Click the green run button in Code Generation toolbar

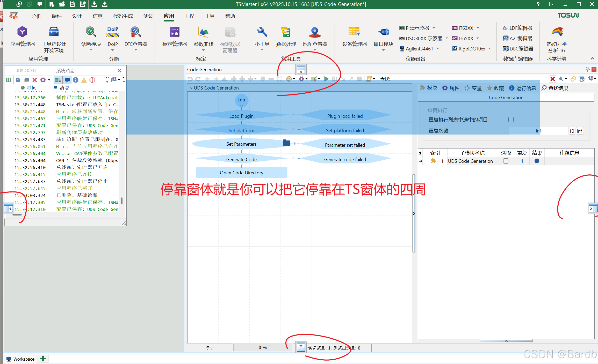click(x=326, y=79)
